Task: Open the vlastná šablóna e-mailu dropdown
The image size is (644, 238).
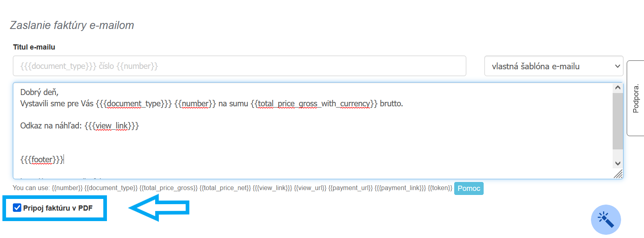Action: (x=554, y=66)
